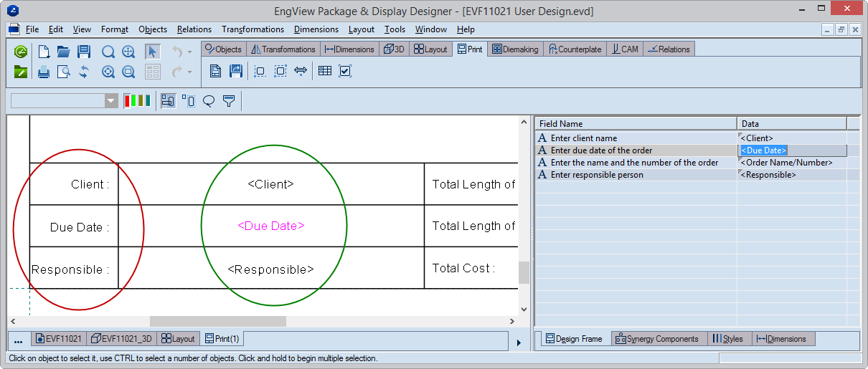Open the Edit menu
Viewport: 868px width, 369px height.
point(56,29)
